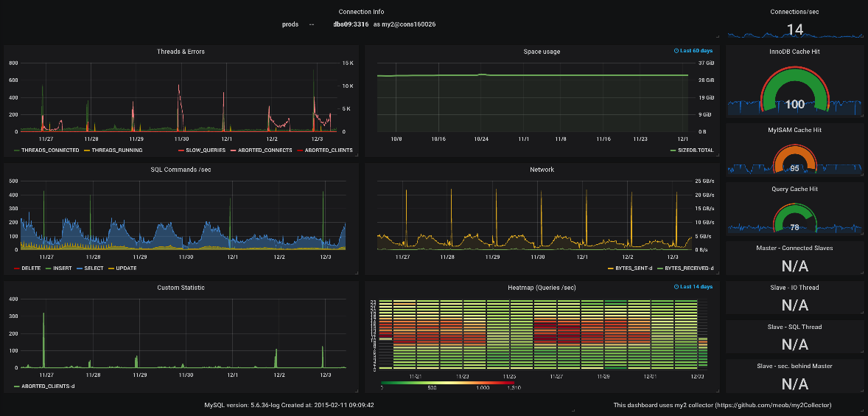This screenshot has height=416, width=868.
Task: Open the Space usage panel title menu
Action: [542, 52]
